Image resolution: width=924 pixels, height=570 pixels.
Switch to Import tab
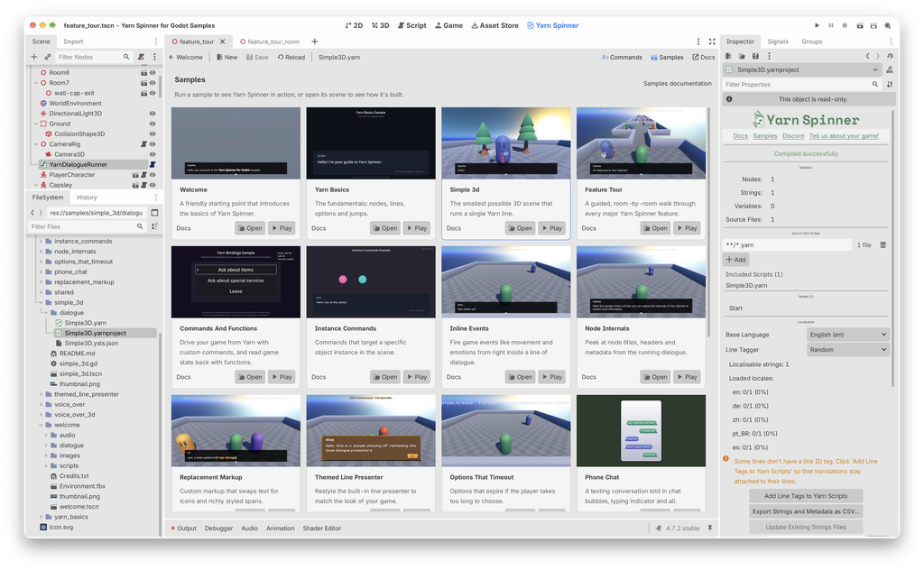(x=73, y=41)
